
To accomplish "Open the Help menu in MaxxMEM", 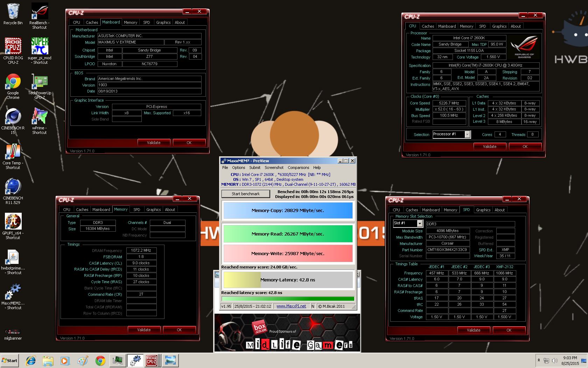I will coord(317,168).
